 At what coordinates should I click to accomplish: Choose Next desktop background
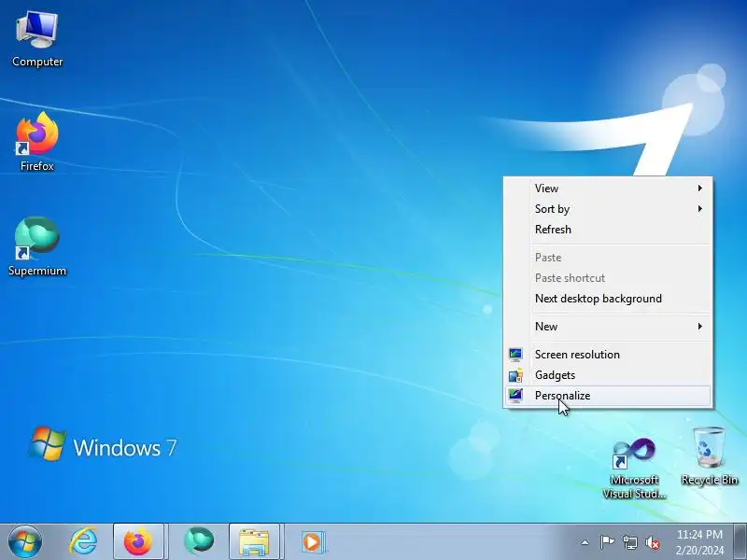(608, 298)
